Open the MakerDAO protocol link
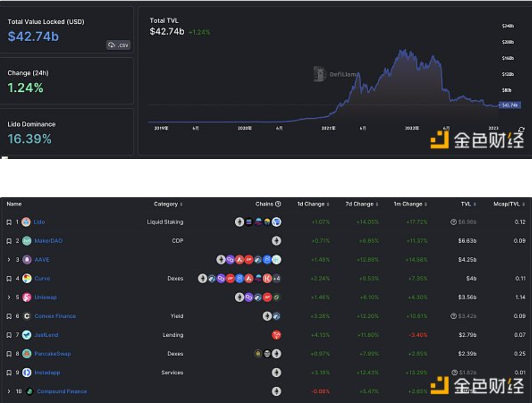Viewport: 532px width, 403px height. point(48,241)
